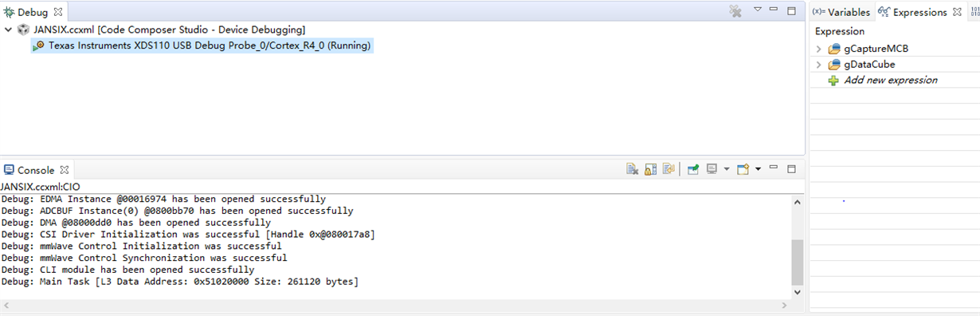Click Open Console icon

743,169
